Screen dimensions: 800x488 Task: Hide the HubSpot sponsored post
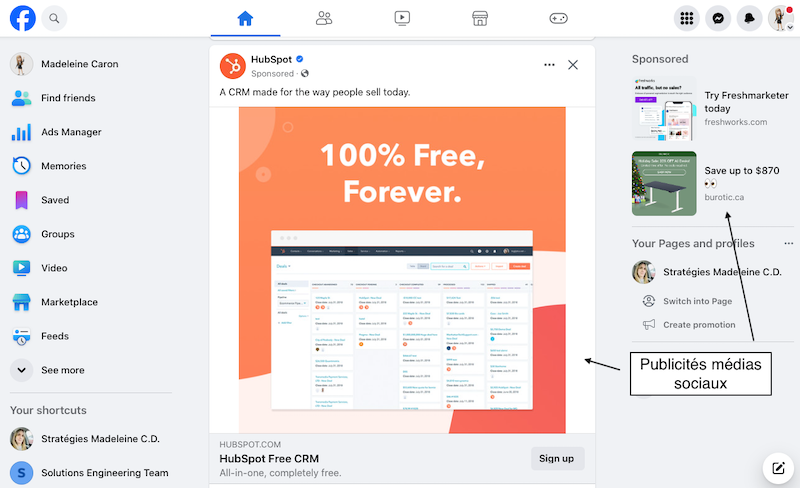[573, 65]
